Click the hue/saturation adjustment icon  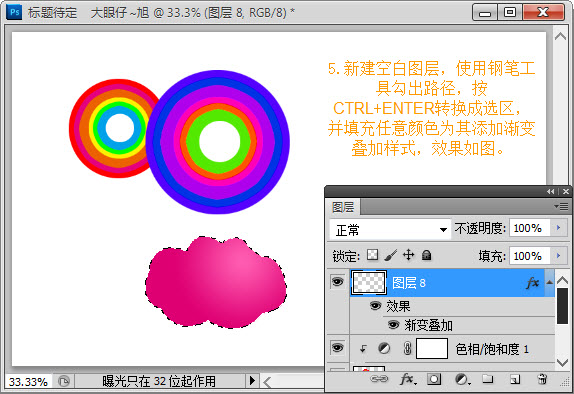(x=384, y=348)
